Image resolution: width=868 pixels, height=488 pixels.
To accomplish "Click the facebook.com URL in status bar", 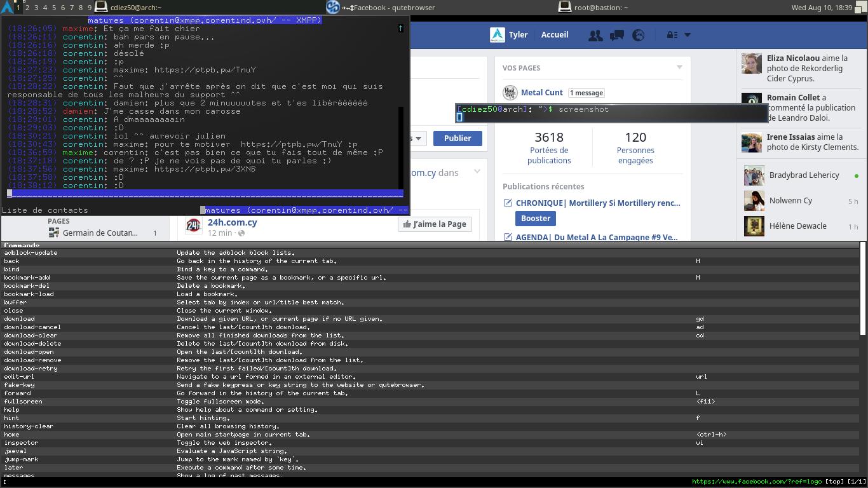I will 757,482.
